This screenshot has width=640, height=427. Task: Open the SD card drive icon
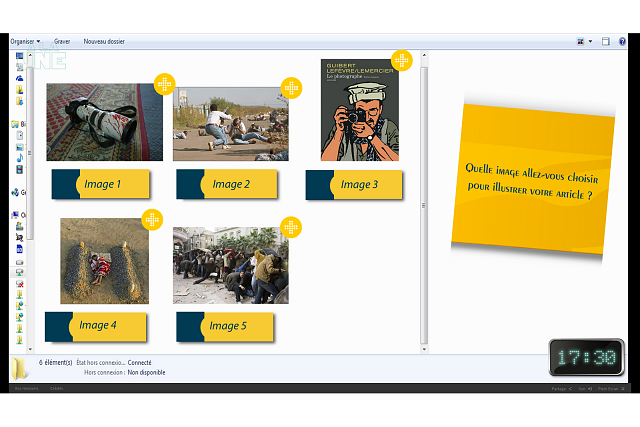point(19,248)
